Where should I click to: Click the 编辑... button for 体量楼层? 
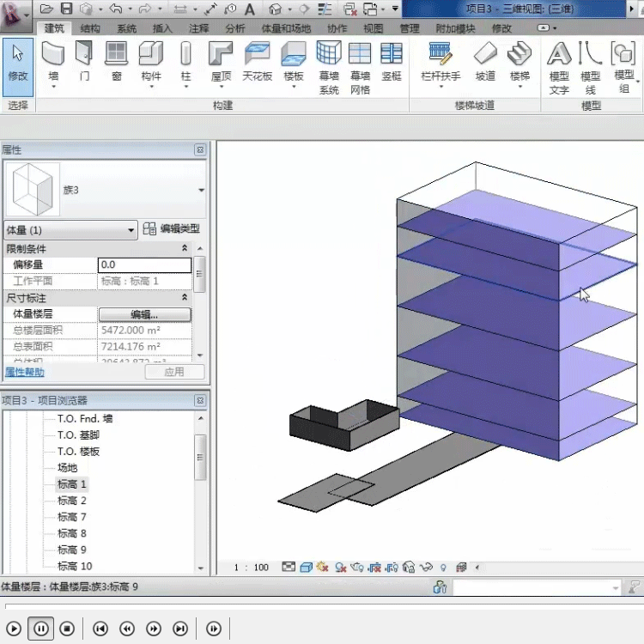click(144, 314)
